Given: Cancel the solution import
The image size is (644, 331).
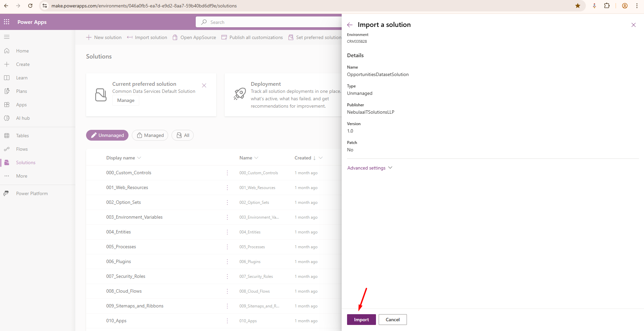Looking at the screenshot, I should (392, 320).
